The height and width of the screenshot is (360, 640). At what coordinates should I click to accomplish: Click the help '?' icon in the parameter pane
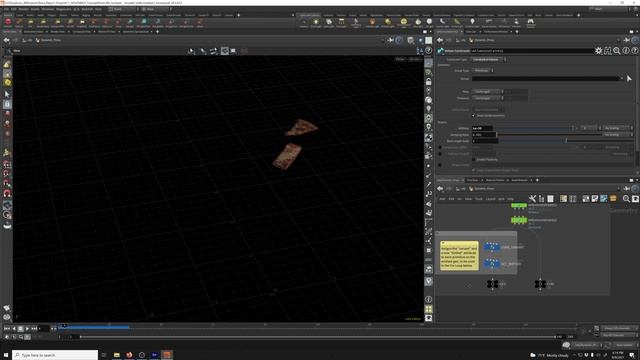[635, 51]
